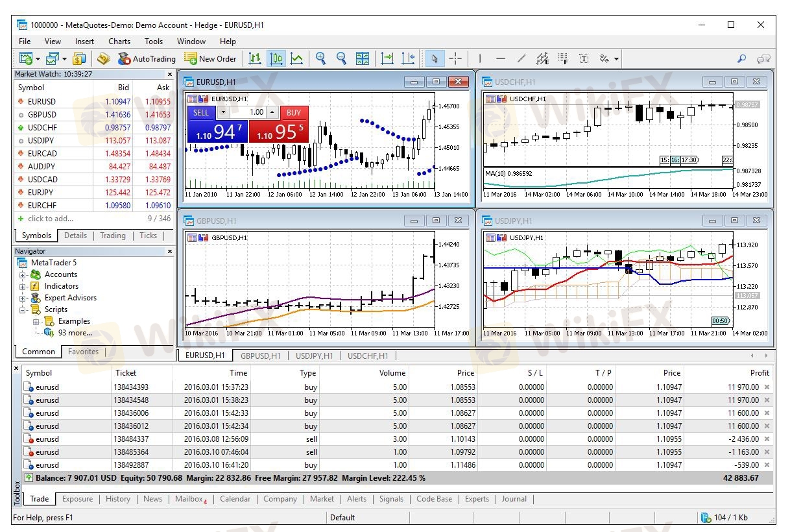The image size is (790, 532).
Task: Expand the Indicators tree node
Action: click(23, 286)
